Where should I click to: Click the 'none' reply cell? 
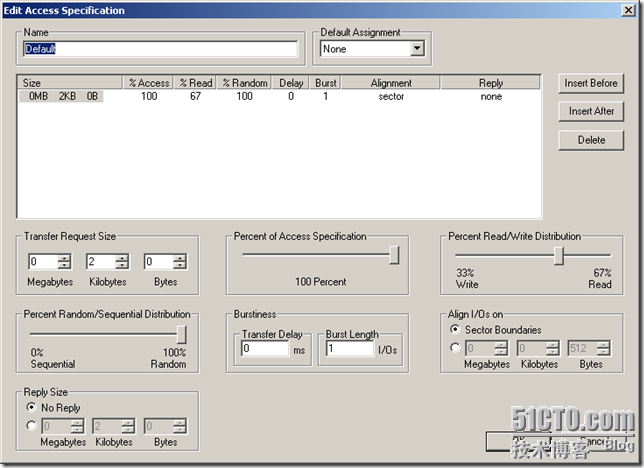point(491,97)
